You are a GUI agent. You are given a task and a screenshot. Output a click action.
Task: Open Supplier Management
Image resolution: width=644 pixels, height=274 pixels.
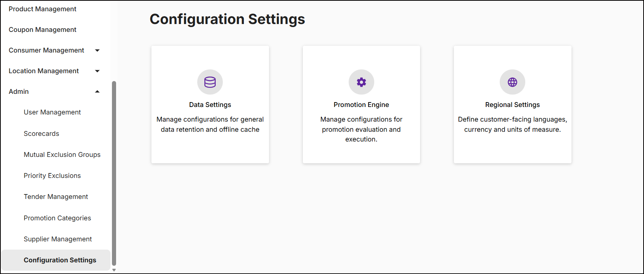click(57, 239)
